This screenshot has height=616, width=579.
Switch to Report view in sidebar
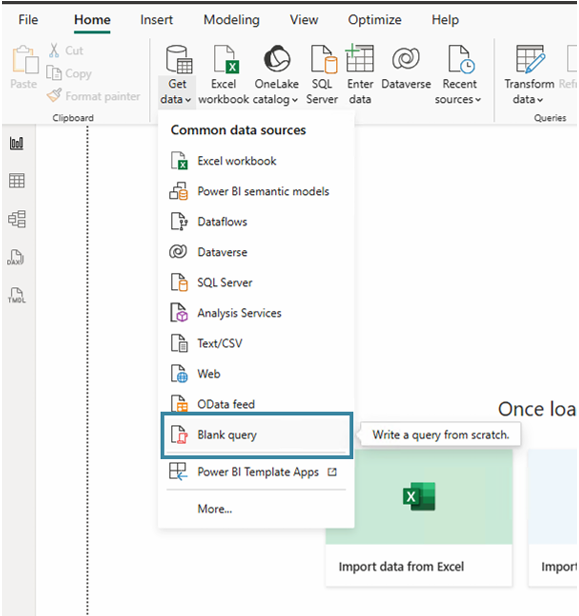(x=16, y=143)
